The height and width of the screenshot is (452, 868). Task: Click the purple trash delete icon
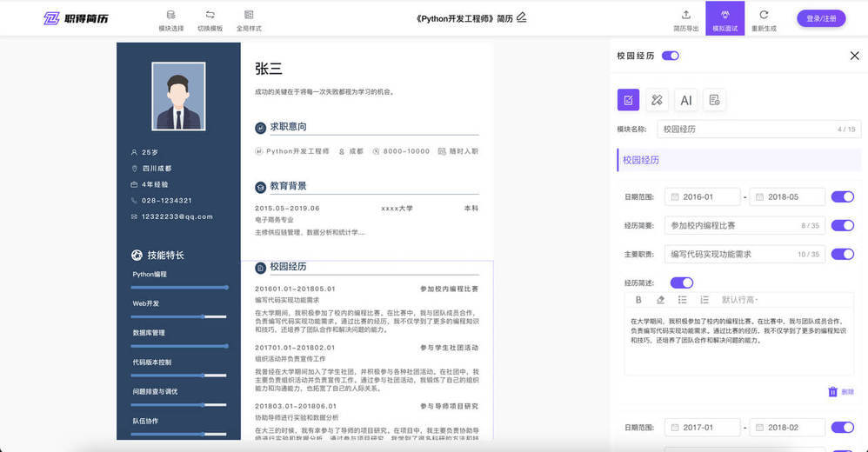coord(832,392)
